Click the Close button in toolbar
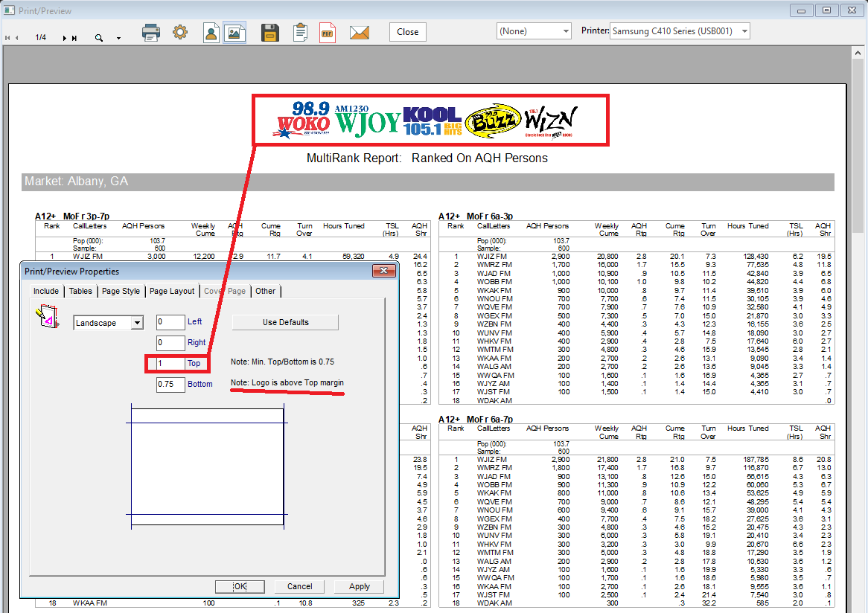Image resolution: width=868 pixels, height=613 pixels. (x=407, y=32)
